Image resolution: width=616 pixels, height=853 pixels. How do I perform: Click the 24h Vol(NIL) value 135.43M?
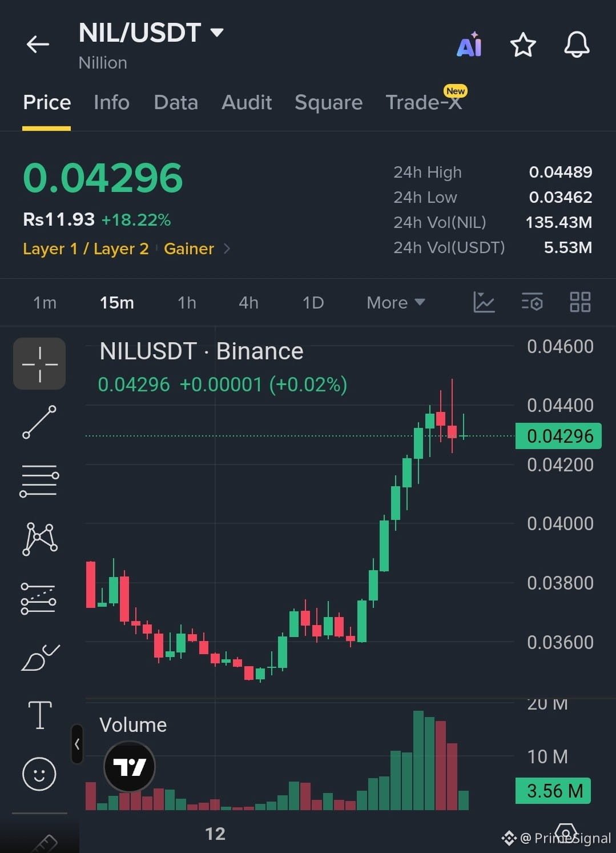(559, 222)
